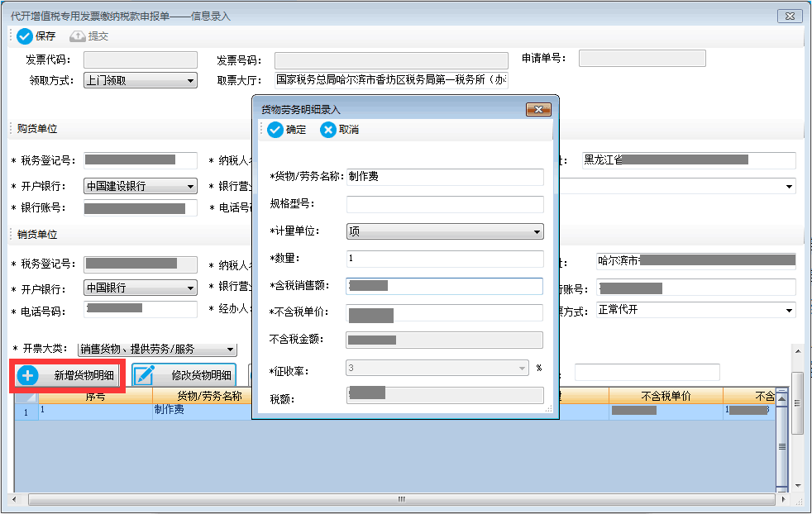Click the outer vertical scrollbar up arrow
This screenshot has height=514, width=812.
pyautogui.click(x=798, y=351)
